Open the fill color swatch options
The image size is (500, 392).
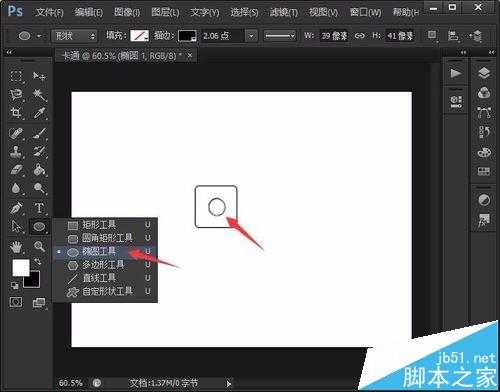[x=139, y=35]
